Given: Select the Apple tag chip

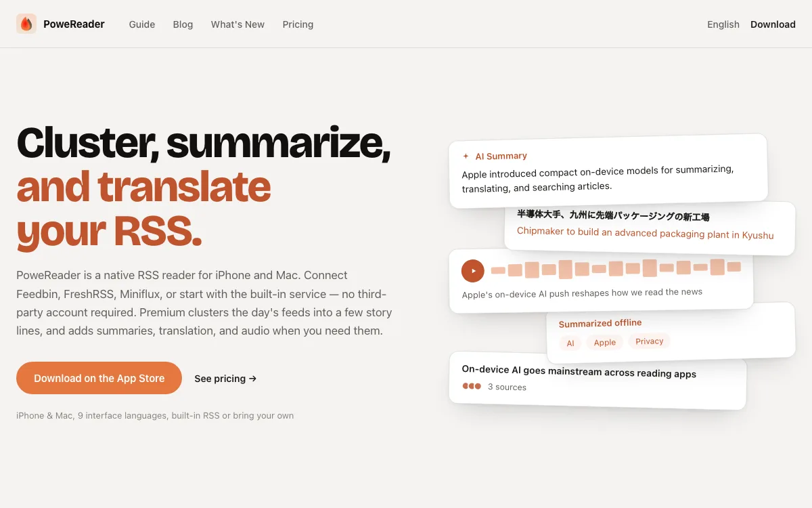Looking at the screenshot, I should coord(604,342).
